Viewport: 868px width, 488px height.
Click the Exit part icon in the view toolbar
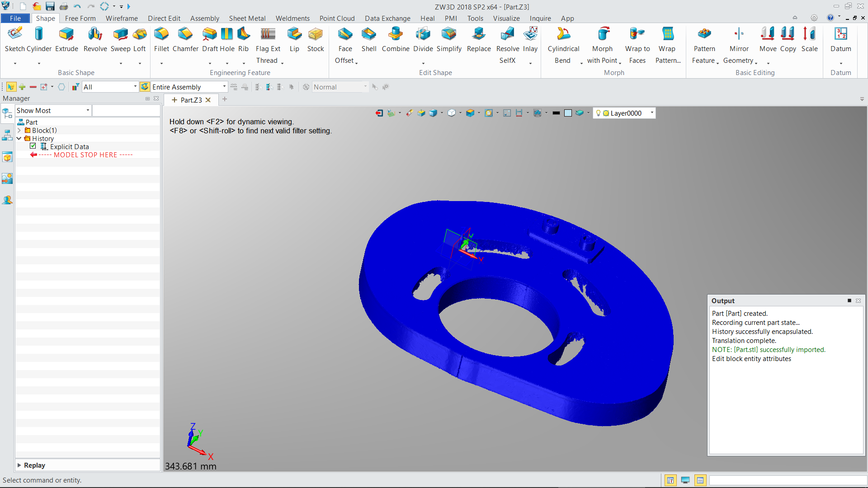point(379,113)
